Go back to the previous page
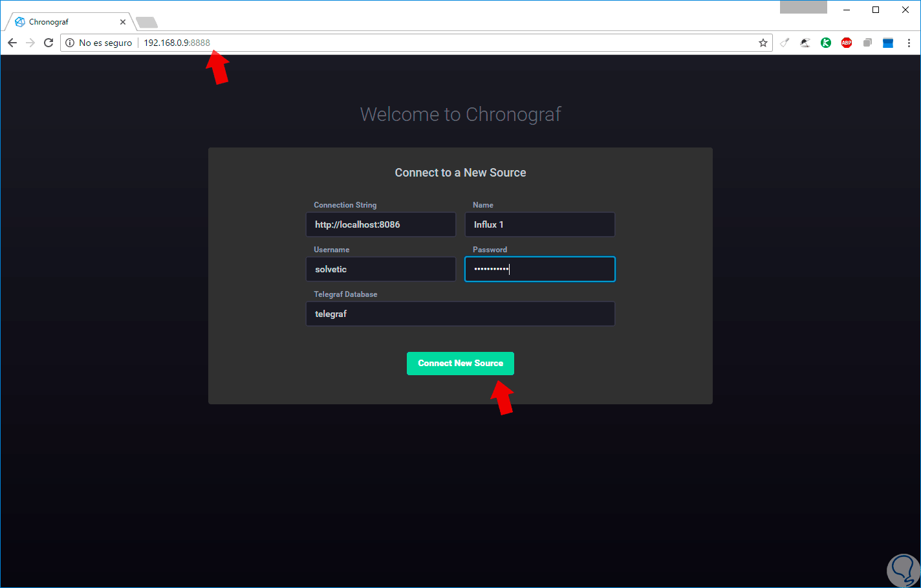The image size is (921, 588). [x=12, y=43]
